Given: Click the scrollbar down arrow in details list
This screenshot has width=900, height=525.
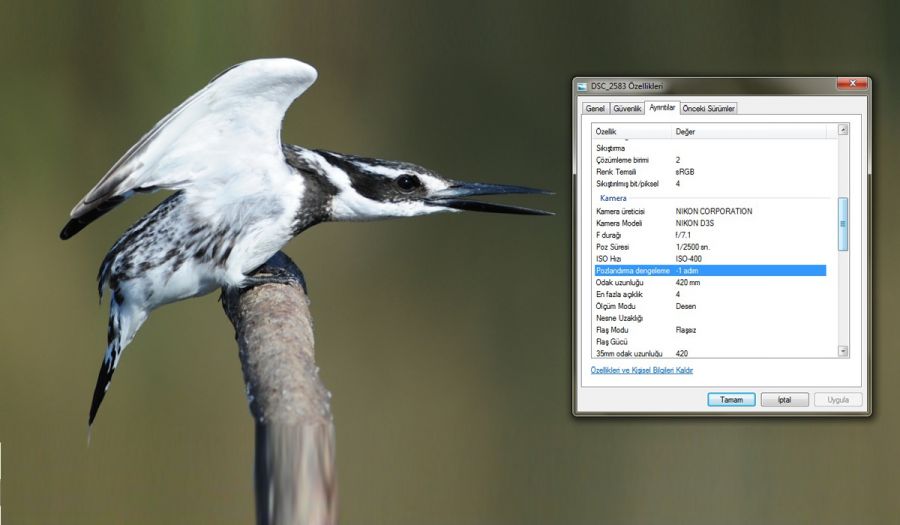Looking at the screenshot, I should click(843, 351).
